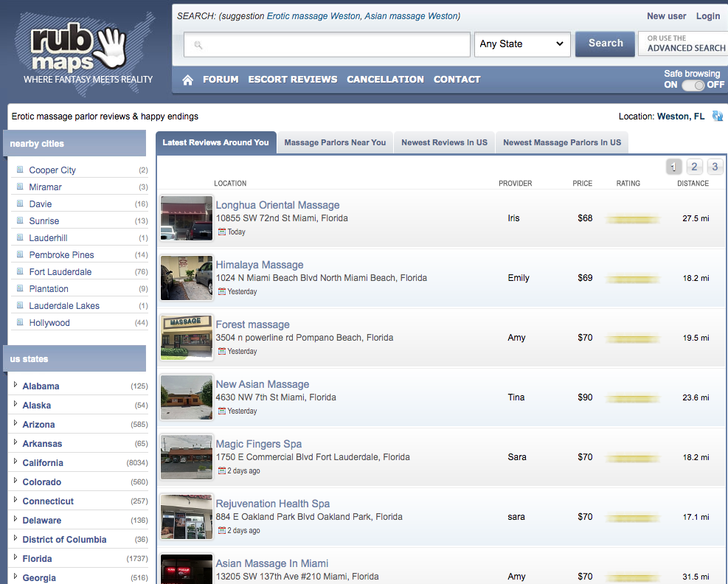Image resolution: width=728 pixels, height=584 pixels.
Task: Expand the Arkansas state arrow
Action: pyautogui.click(x=15, y=442)
